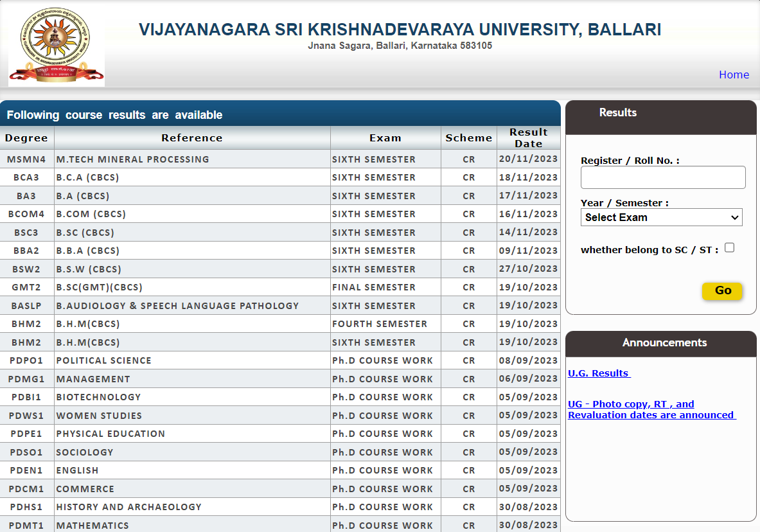This screenshot has width=760, height=532.
Task: Click COMMERCE reference
Action: pos(85,489)
